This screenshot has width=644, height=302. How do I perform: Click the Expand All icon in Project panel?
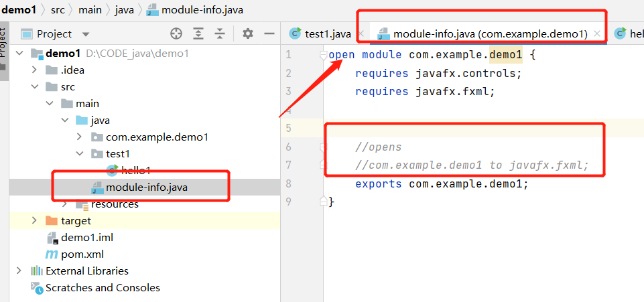(198, 33)
